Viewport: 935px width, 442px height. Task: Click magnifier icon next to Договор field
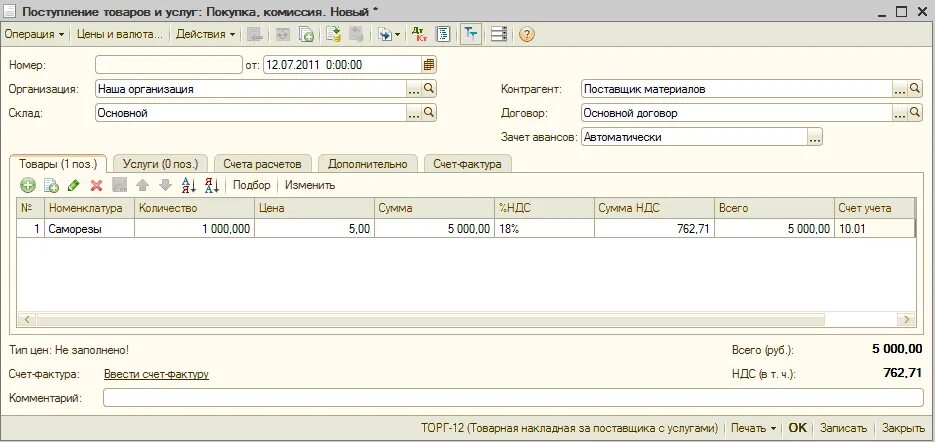(915, 113)
